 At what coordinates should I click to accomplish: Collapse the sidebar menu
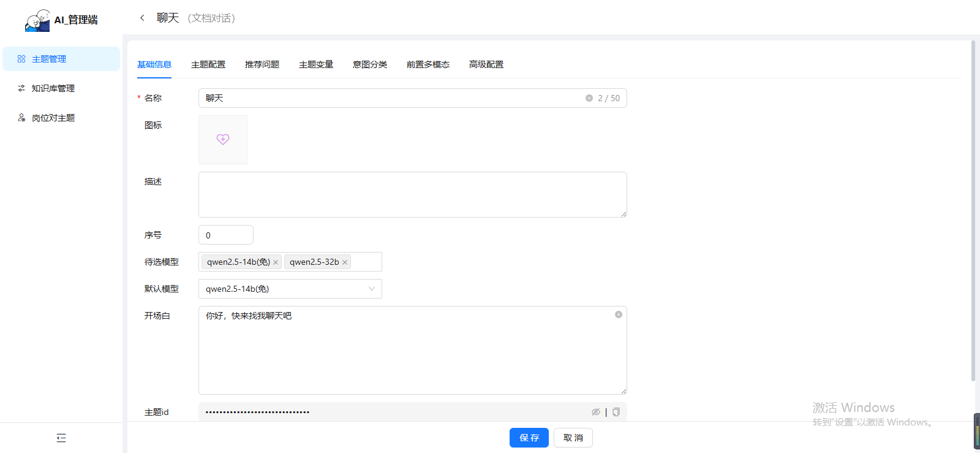[x=61, y=438]
